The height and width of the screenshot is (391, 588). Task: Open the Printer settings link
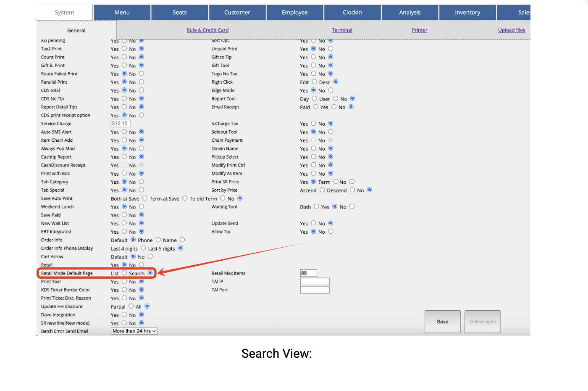[x=420, y=30]
